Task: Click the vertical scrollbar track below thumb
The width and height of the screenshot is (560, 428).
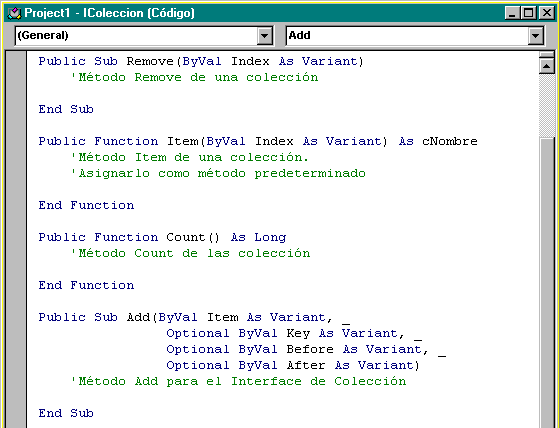Action: (x=546, y=282)
